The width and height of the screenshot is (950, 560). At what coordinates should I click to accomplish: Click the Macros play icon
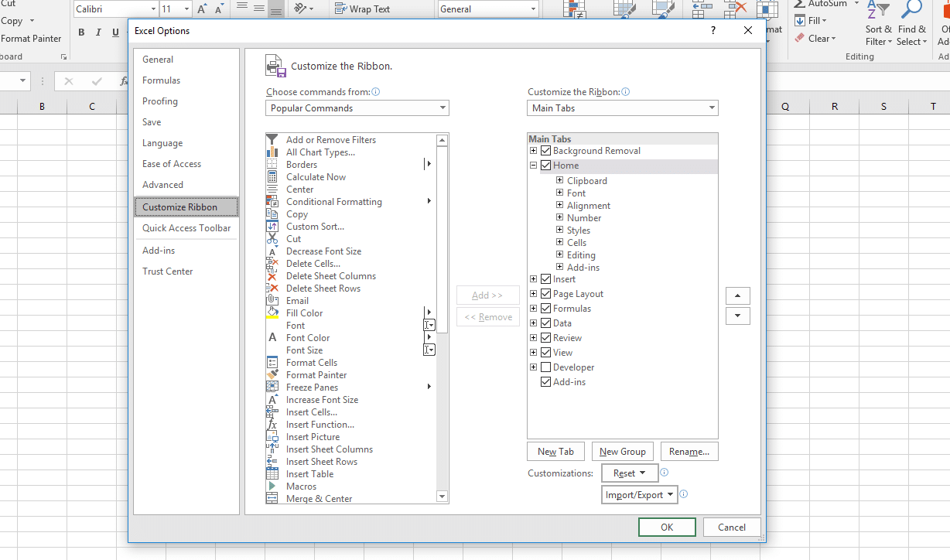click(272, 487)
